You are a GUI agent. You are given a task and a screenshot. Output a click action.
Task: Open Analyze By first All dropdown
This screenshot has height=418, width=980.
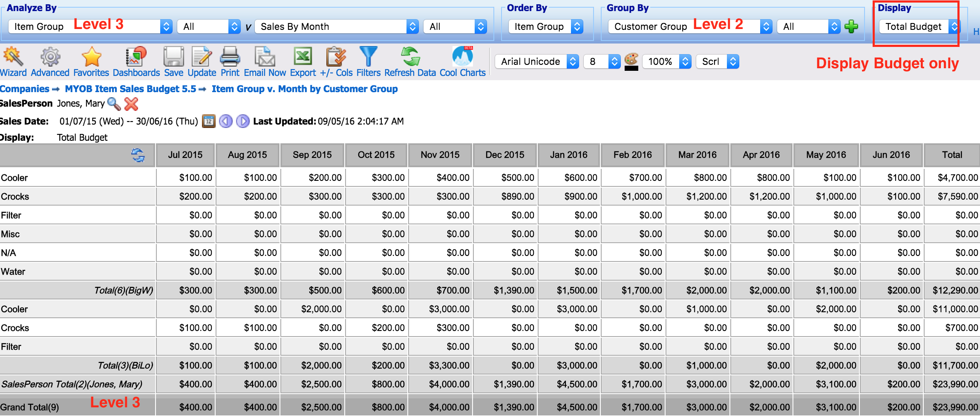[x=209, y=26]
